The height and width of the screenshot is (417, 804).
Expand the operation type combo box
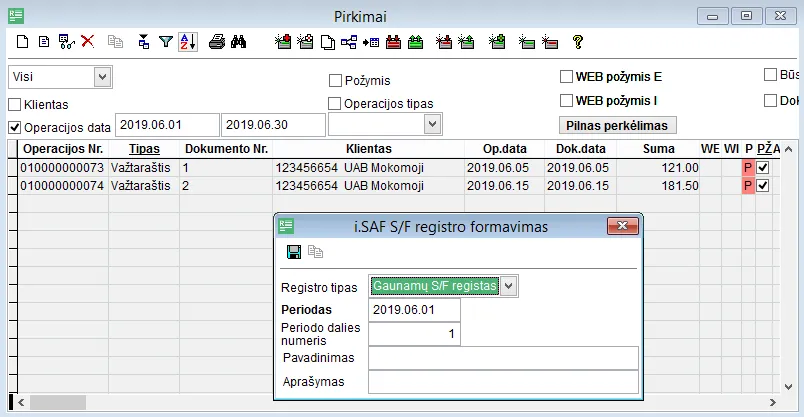point(433,125)
